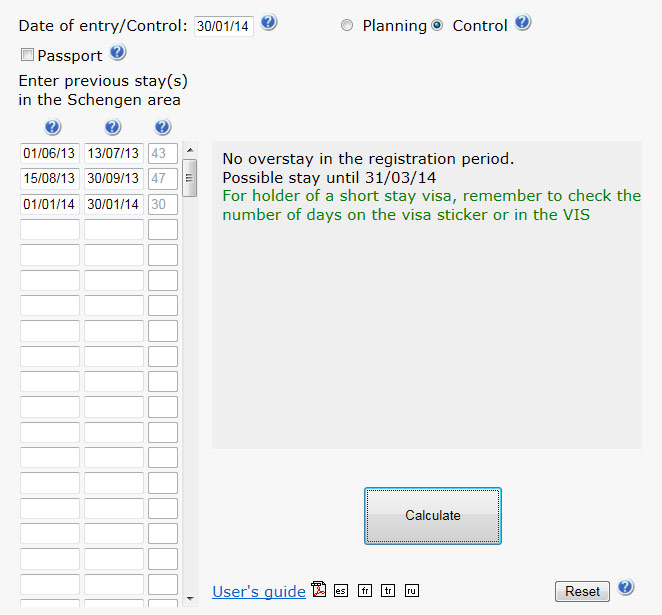Click scroll down arrow of stays list
This screenshot has height=615, width=662.
(190, 599)
